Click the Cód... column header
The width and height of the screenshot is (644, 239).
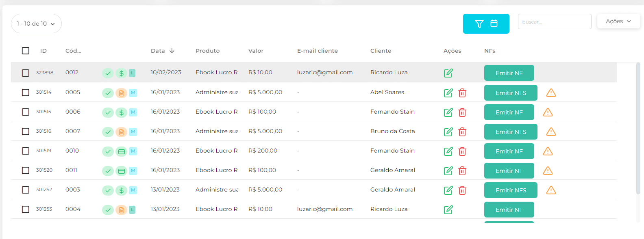click(x=73, y=51)
